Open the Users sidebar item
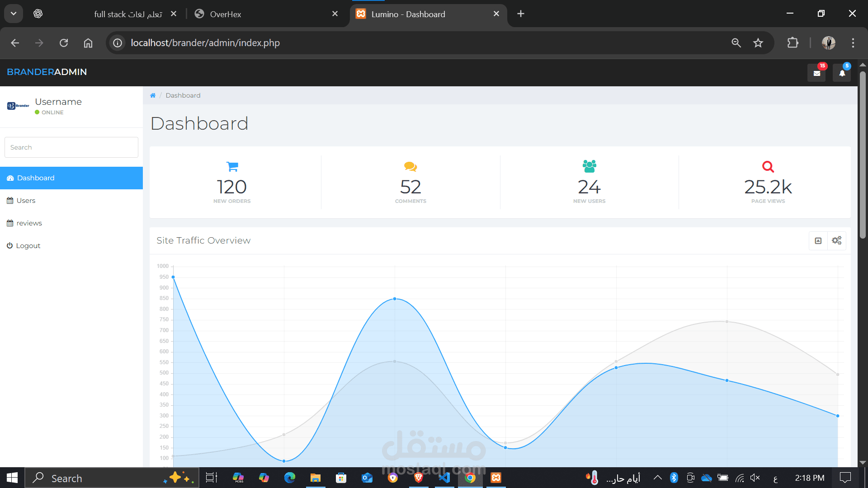Screen dimensions: 868x488 pos(26,201)
